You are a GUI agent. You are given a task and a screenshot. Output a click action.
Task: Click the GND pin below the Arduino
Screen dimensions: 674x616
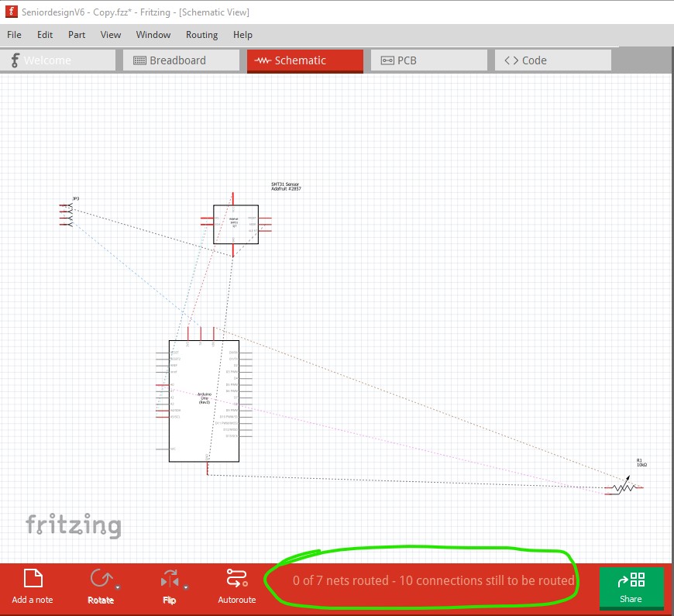(x=207, y=468)
